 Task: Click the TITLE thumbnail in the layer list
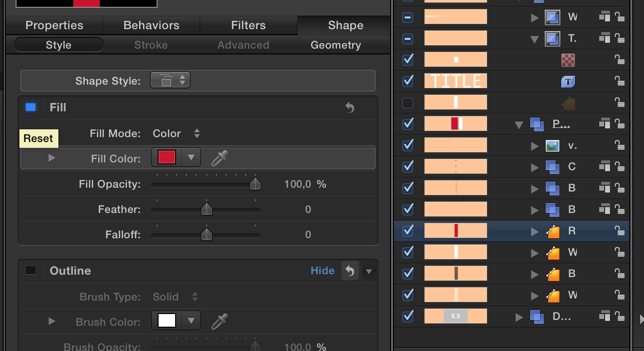click(456, 81)
